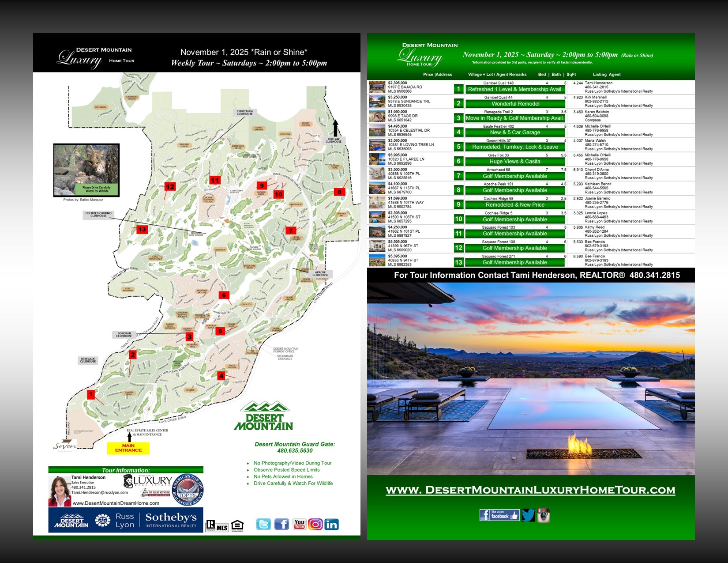Click the infinity pool sunset photo
This screenshot has width=728, height=563.
click(x=531, y=379)
